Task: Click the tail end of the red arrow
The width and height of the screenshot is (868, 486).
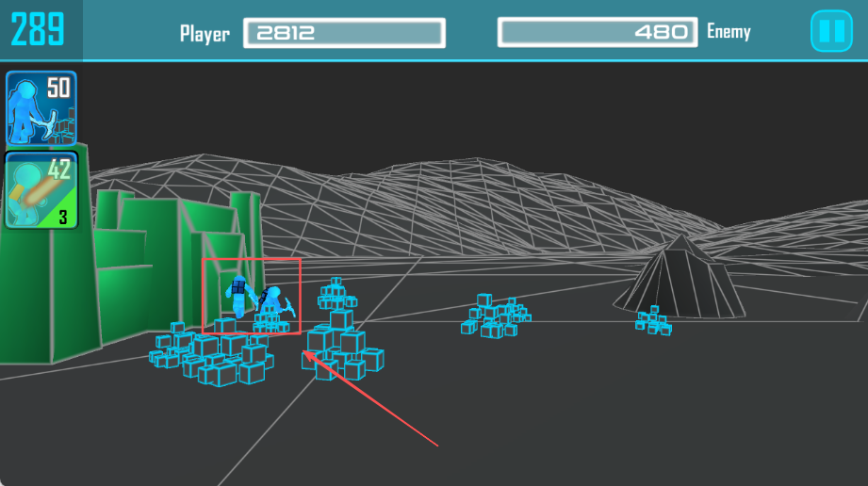Action: click(x=437, y=444)
